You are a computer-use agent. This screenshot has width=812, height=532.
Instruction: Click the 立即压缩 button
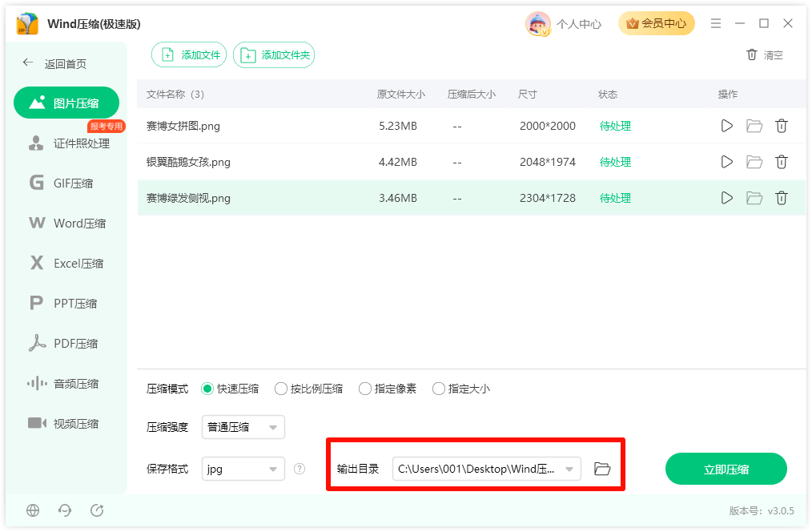(726, 470)
